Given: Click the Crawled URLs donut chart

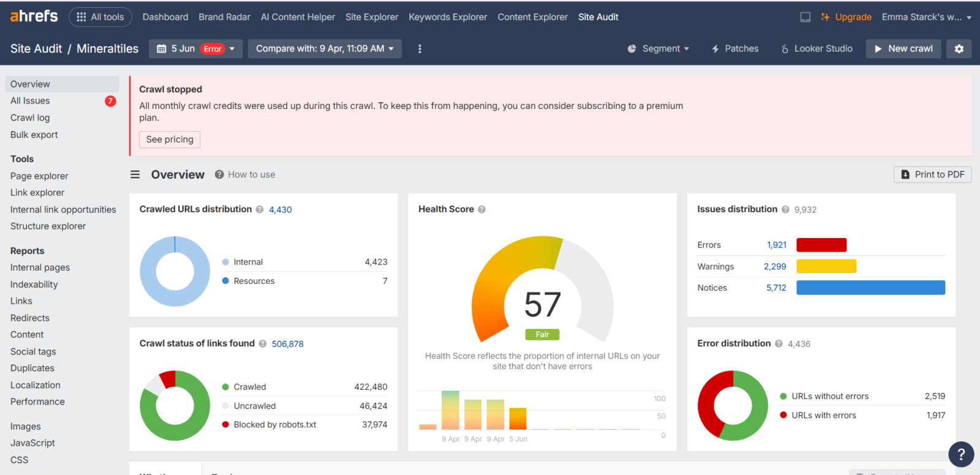Looking at the screenshot, I should coord(175,271).
